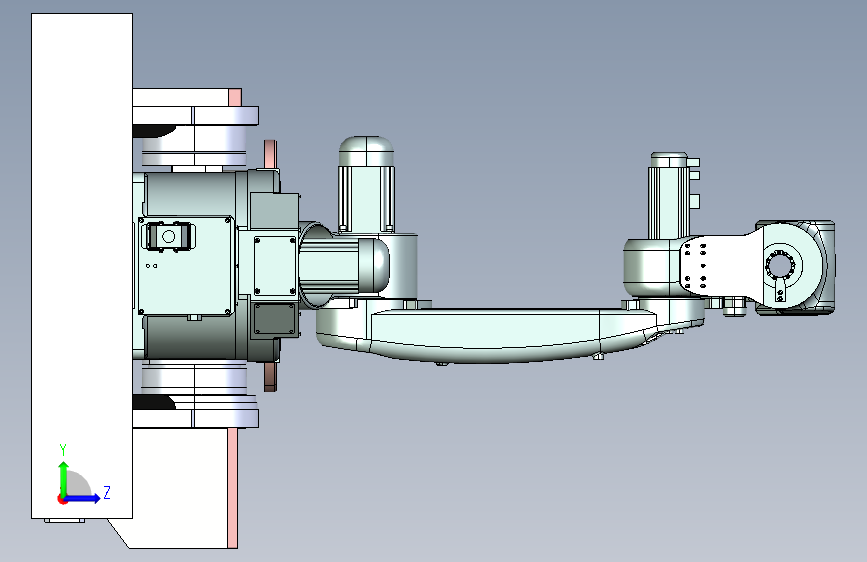Click the blue Z axis label
The image size is (867, 562).
107,492
